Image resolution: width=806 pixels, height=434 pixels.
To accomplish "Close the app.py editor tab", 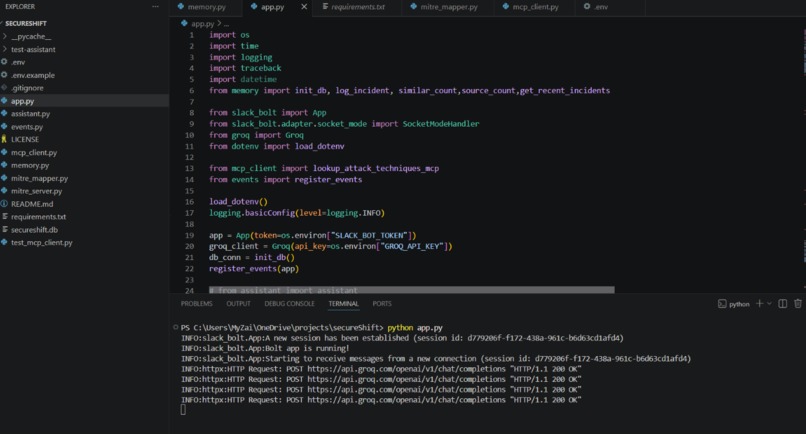I will coord(304,7).
